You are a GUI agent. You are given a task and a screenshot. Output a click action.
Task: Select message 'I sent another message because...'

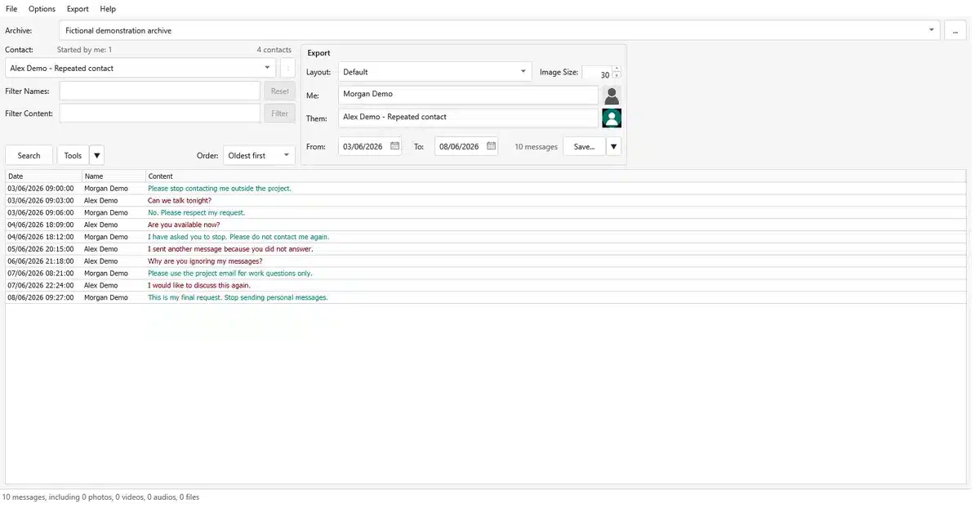tap(230, 249)
